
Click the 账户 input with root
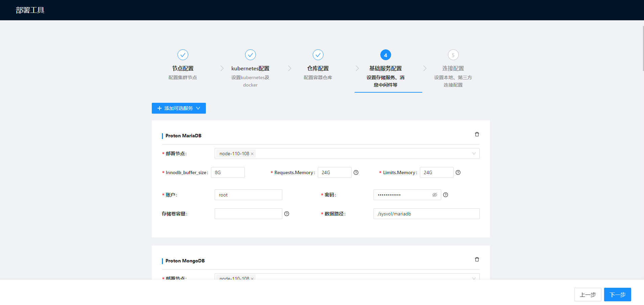coord(248,195)
